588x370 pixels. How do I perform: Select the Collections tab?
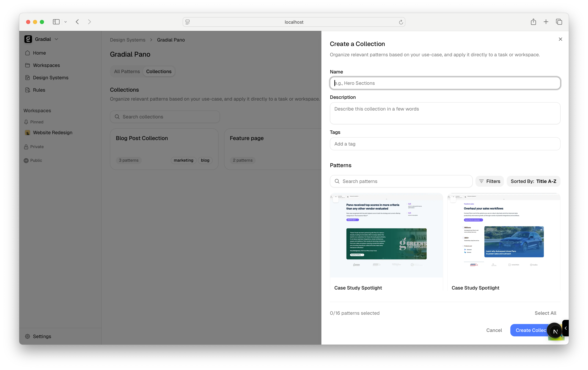[159, 71]
